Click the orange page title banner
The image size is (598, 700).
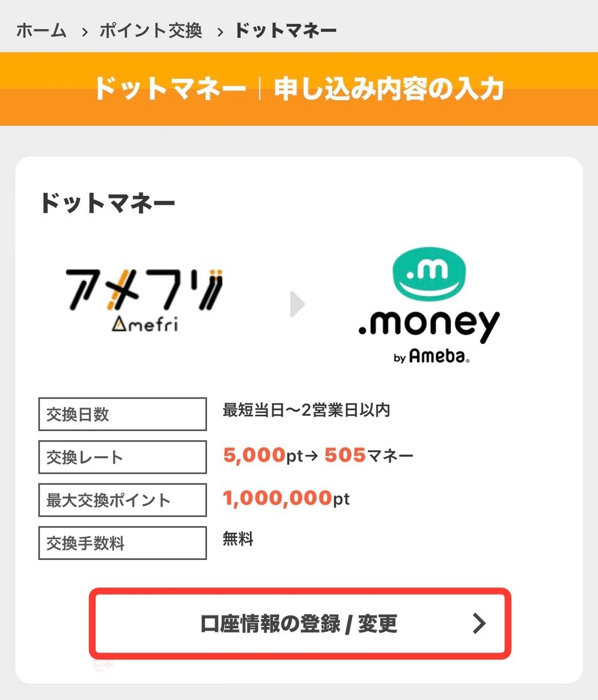(299, 89)
